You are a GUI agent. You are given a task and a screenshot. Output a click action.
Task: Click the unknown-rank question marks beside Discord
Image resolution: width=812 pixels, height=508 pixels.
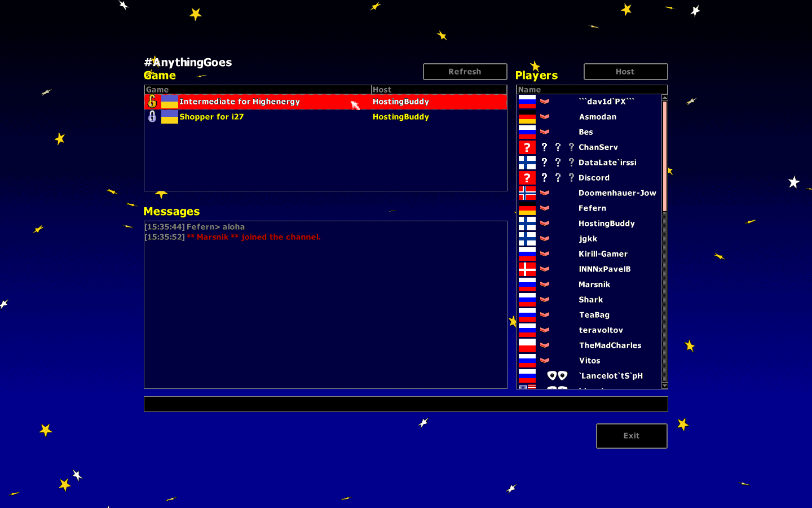[x=558, y=178]
